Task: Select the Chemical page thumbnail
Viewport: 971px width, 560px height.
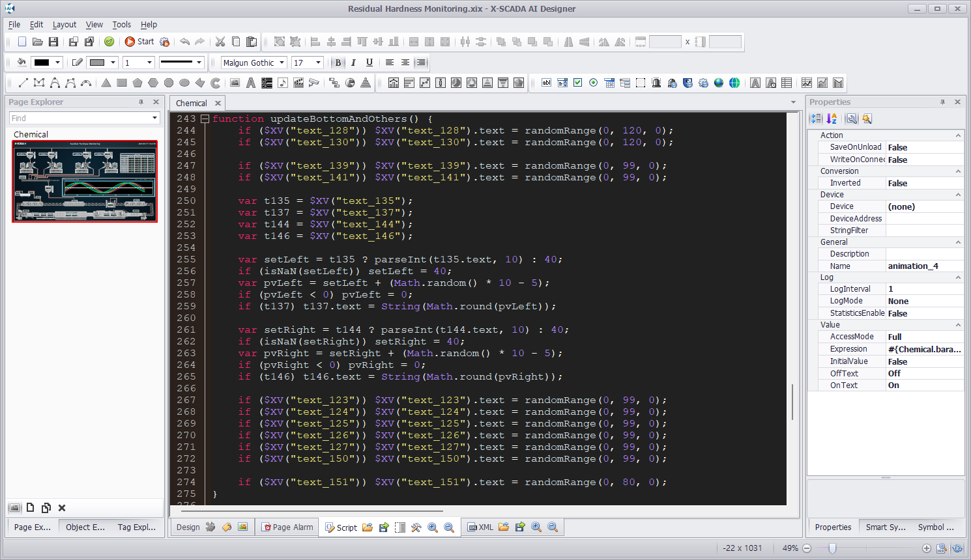Action: [85, 182]
